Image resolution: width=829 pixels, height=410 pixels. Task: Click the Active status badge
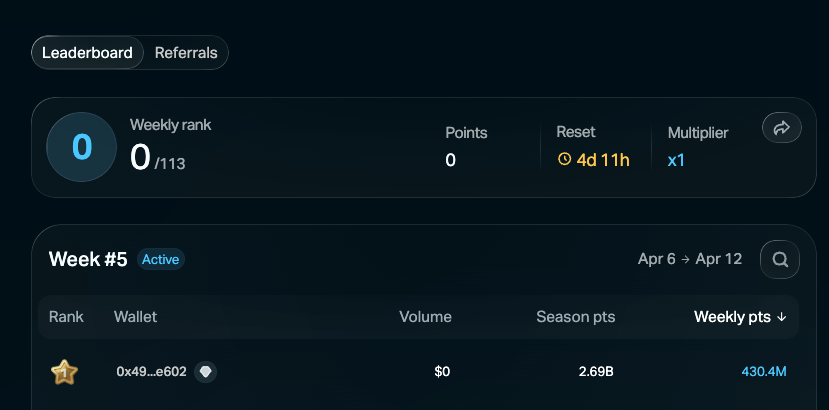pyautogui.click(x=160, y=259)
